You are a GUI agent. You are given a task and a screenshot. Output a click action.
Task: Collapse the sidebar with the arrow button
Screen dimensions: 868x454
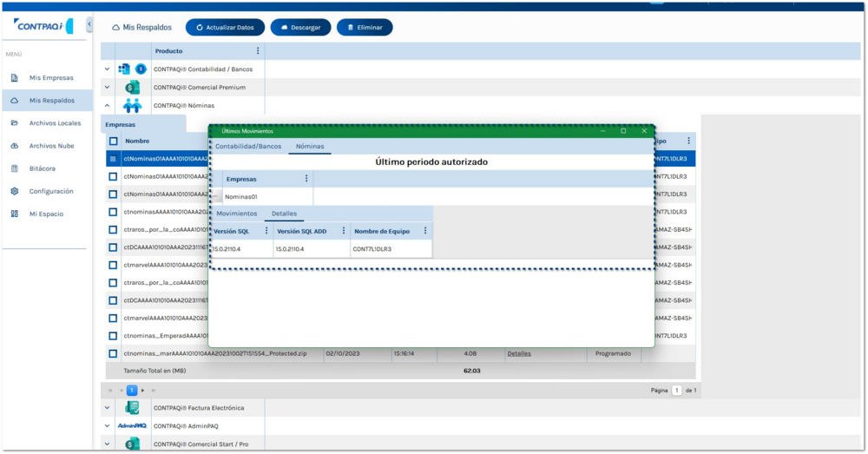click(x=89, y=25)
